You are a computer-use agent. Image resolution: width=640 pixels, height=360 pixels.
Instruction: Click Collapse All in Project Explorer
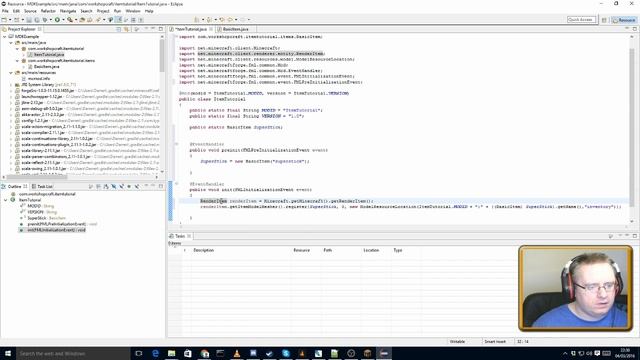(118, 29)
